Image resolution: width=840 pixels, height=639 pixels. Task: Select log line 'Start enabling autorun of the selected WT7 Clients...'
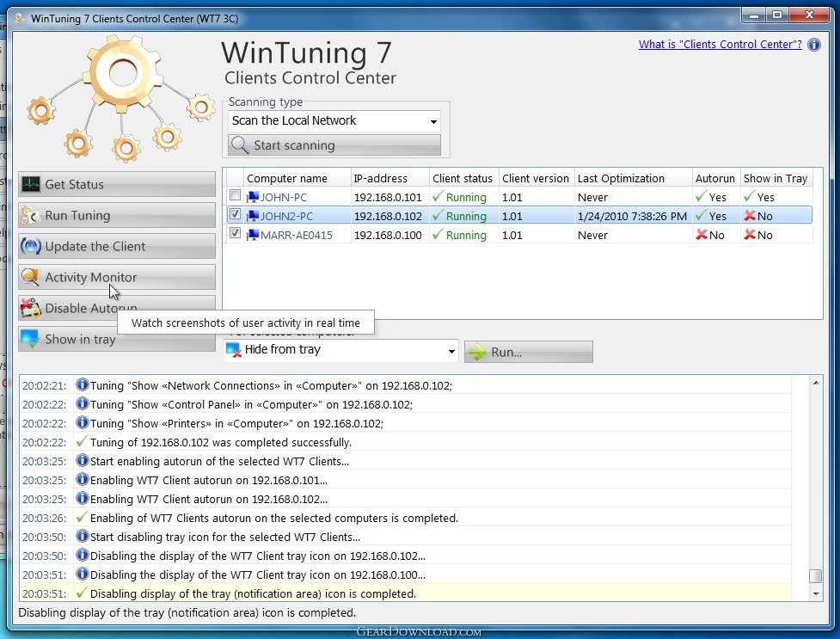[406, 461]
